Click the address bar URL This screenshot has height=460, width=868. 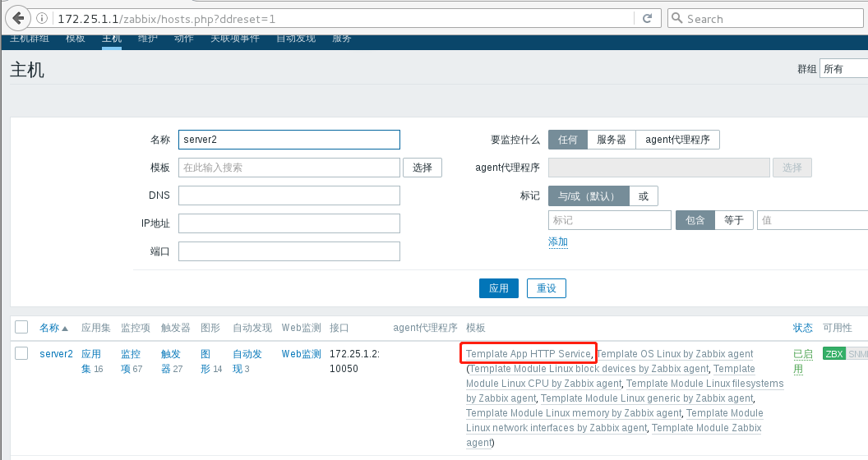point(166,19)
